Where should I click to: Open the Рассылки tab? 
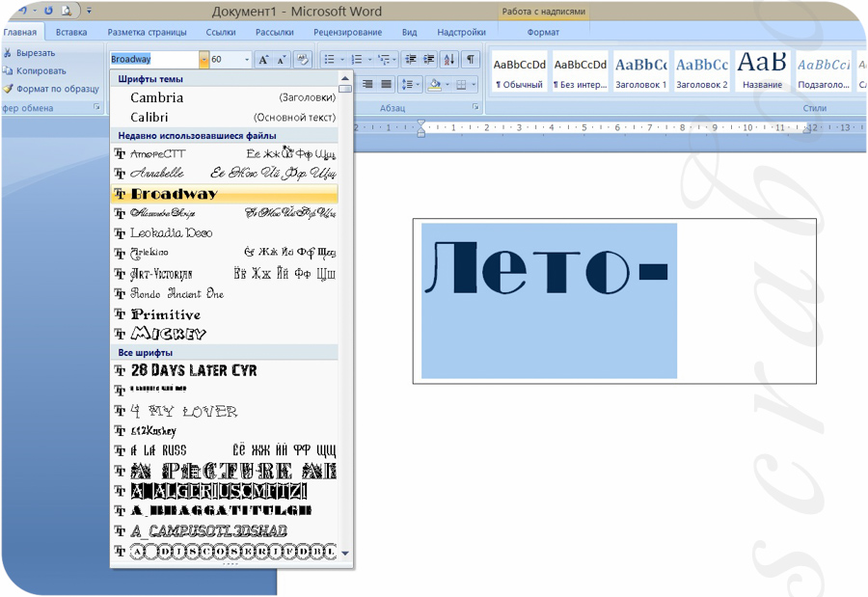[x=275, y=32]
